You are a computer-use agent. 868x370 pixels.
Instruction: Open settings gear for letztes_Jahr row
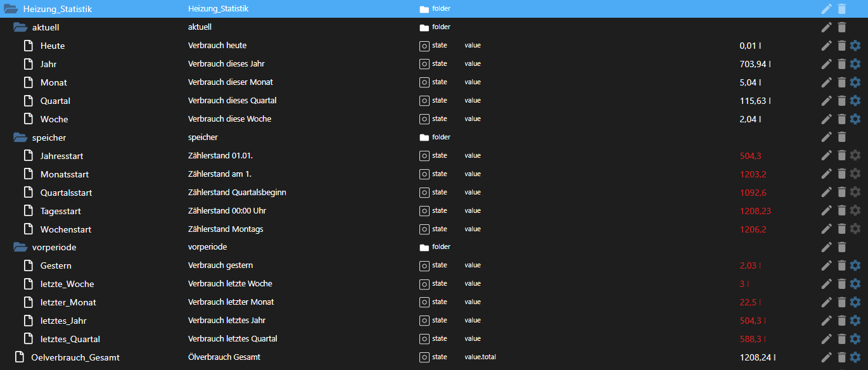coord(855,321)
